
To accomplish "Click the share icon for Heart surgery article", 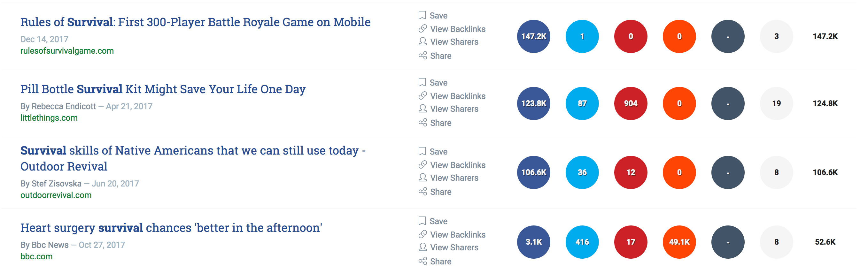I will tap(422, 261).
